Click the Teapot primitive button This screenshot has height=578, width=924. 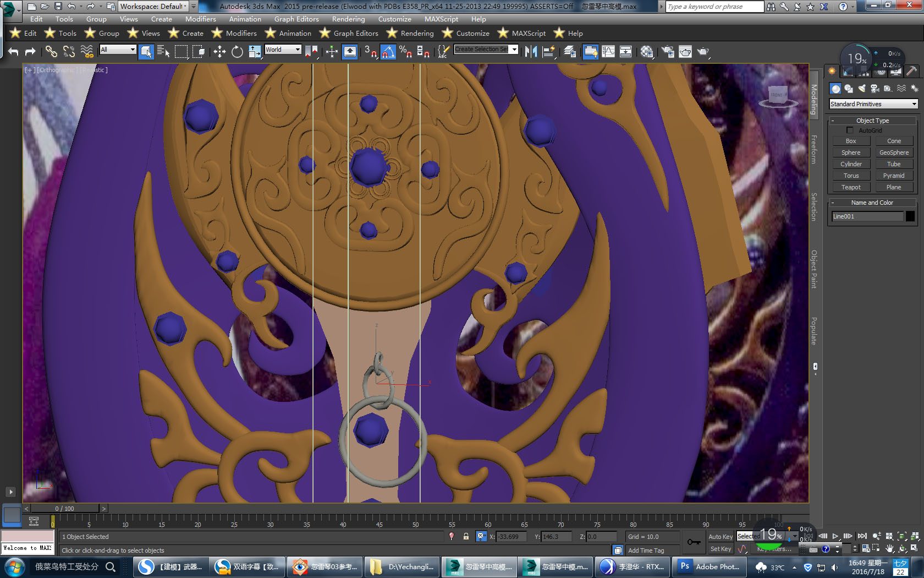tap(851, 187)
